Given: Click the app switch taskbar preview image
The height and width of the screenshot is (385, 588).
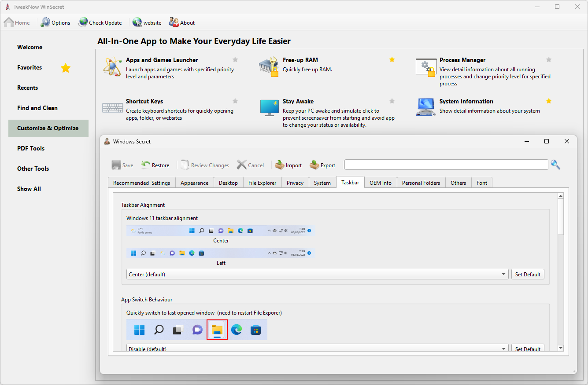Looking at the screenshot, I should pos(197,330).
